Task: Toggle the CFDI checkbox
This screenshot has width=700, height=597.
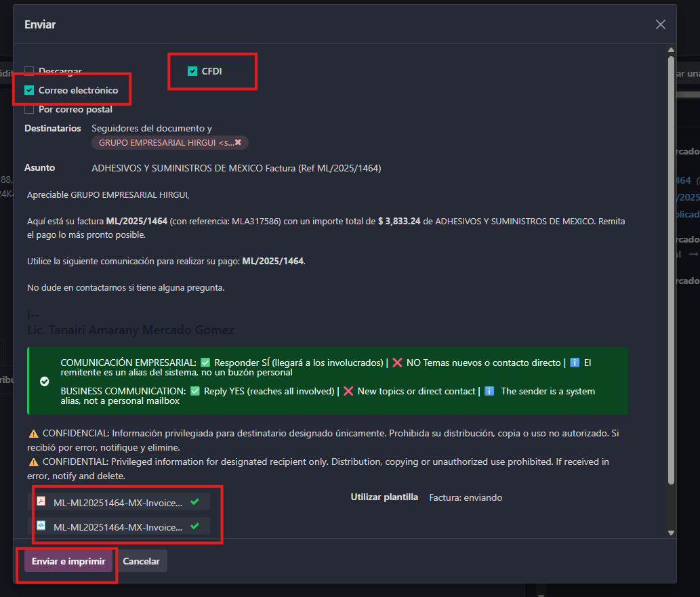Action: 192,71
